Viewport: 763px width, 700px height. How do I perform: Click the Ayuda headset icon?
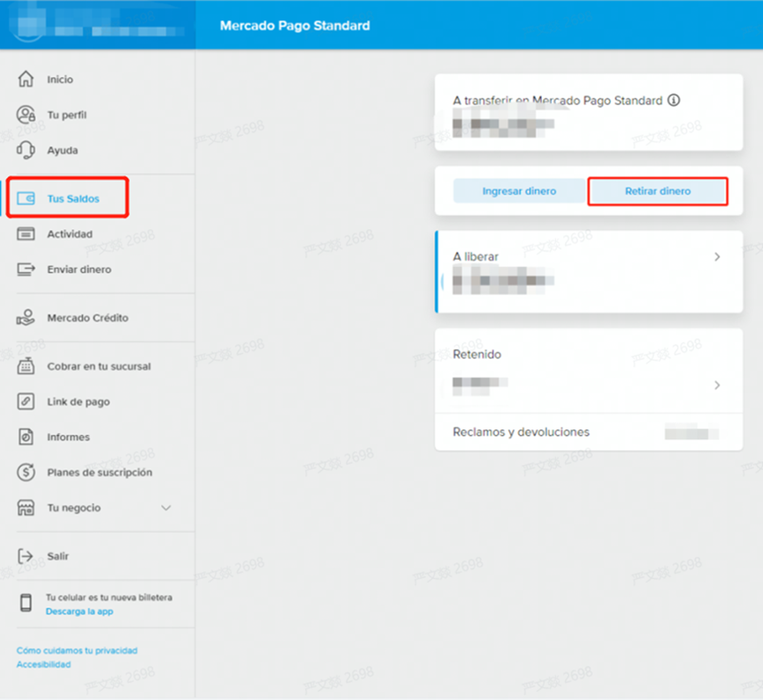click(26, 150)
